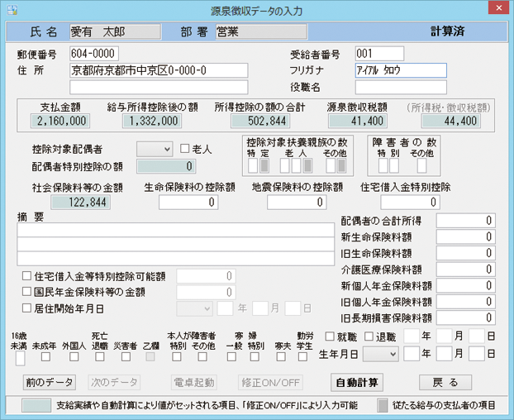Enable 住宅借入金等特別控除可能額 checkbox
This screenshot has width=514, height=420.
27,276
